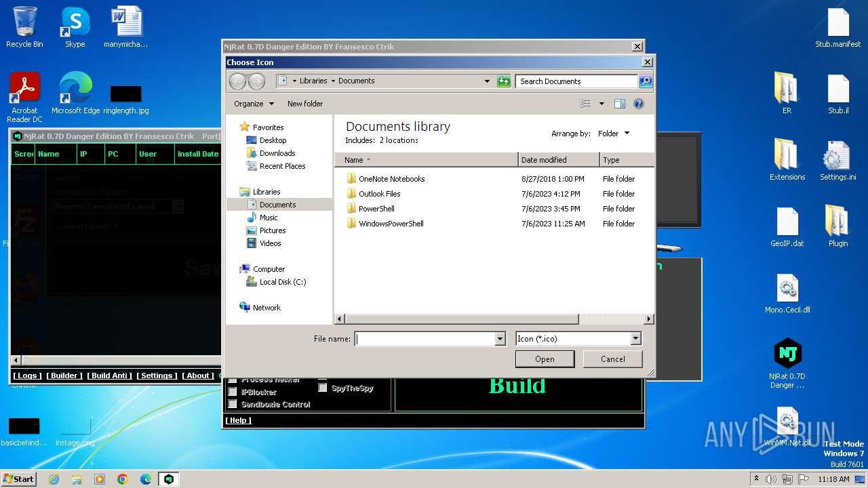This screenshot has width=868, height=488.
Task: Open Microsoft Edge desktop shortcut
Action: 75,94
